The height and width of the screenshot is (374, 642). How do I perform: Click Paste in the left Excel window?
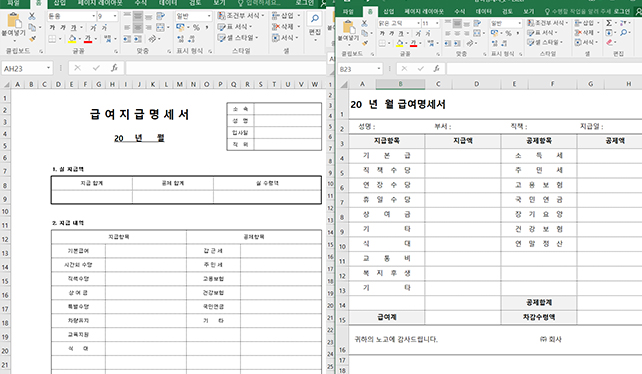tap(14, 25)
